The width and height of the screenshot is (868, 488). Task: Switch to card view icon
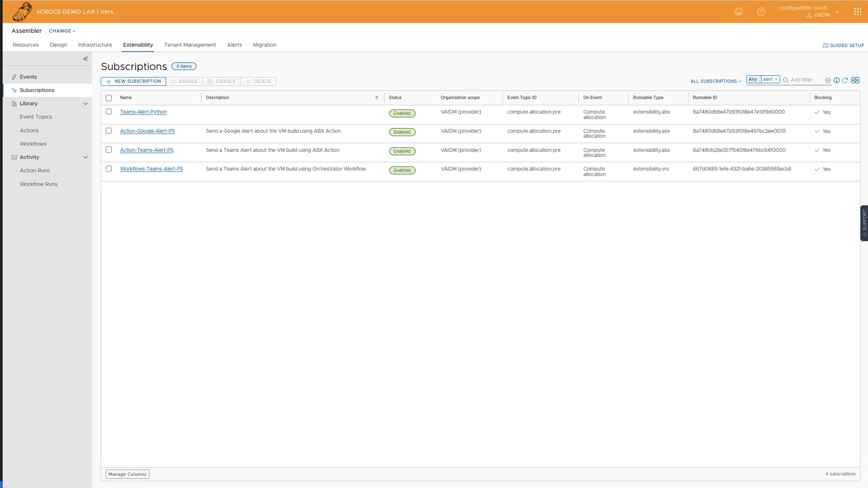click(855, 80)
